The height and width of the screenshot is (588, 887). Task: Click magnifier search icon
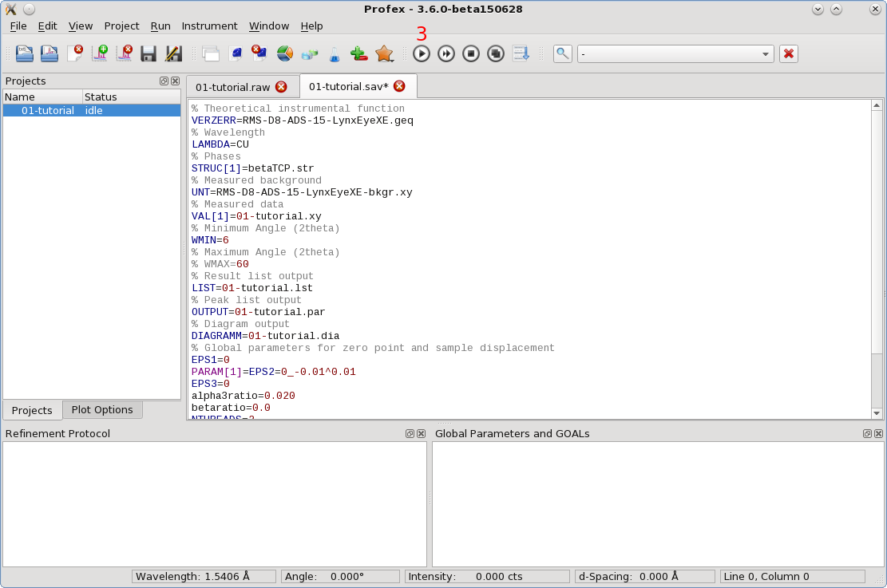tap(562, 53)
